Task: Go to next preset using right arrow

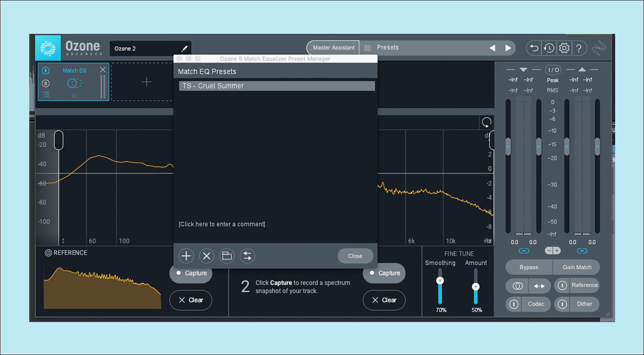Action: pyautogui.click(x=508, y=48)
